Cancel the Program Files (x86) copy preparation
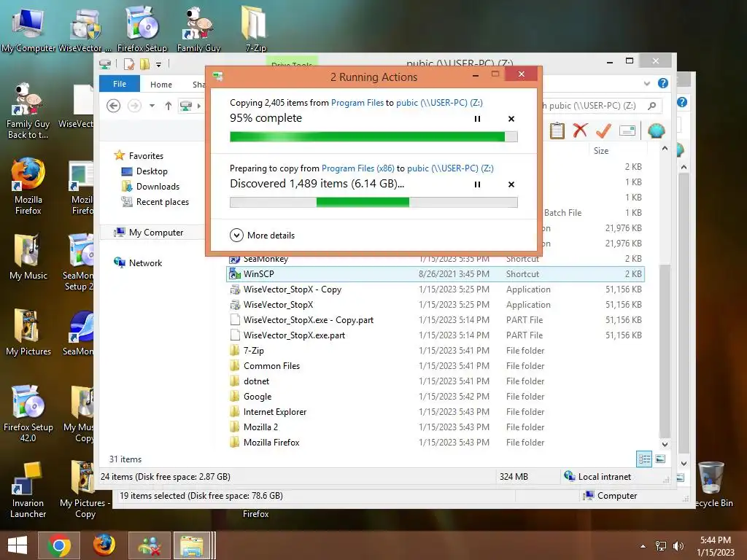 click(x=511, y=184)
